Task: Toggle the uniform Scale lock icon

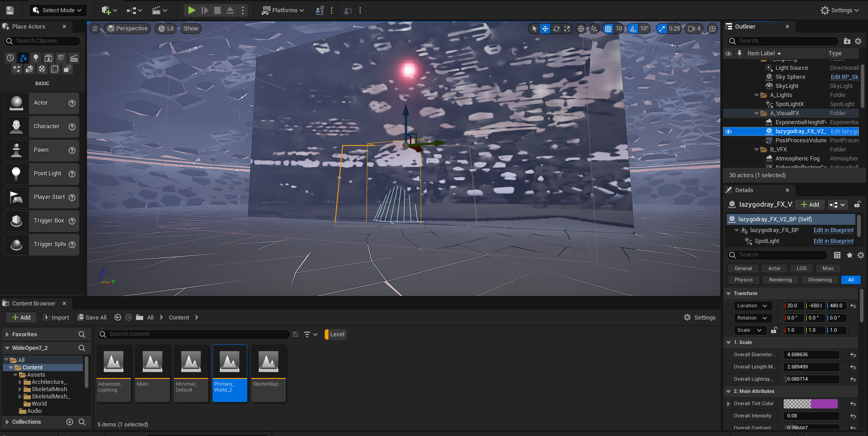Action: coord(774,330)
